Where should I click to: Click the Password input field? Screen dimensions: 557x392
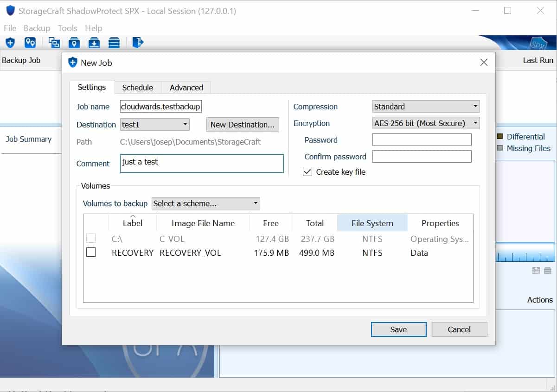click(x=422, y=140)
